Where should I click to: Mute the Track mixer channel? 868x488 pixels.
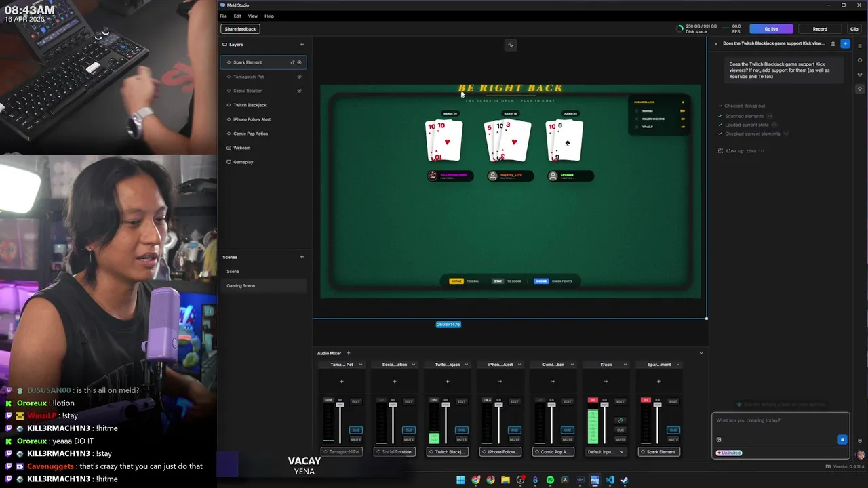click(x=620, y=439)
